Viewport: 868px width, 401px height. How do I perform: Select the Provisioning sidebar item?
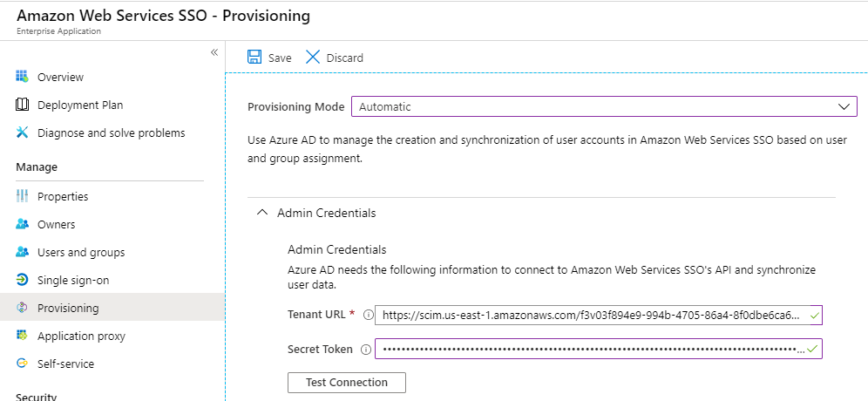pos(68,308)
